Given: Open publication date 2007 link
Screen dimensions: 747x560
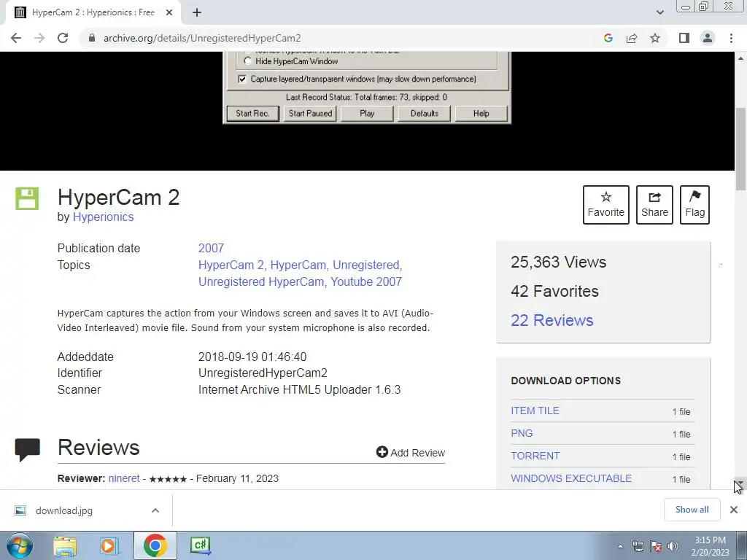Looking at the screenshot, I should tap(211, 248).
